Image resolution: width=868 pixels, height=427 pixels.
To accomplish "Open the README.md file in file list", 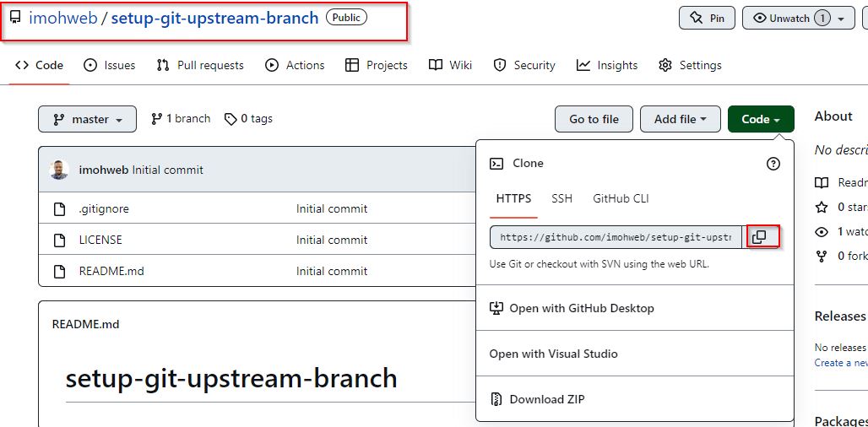I will 111,271.
